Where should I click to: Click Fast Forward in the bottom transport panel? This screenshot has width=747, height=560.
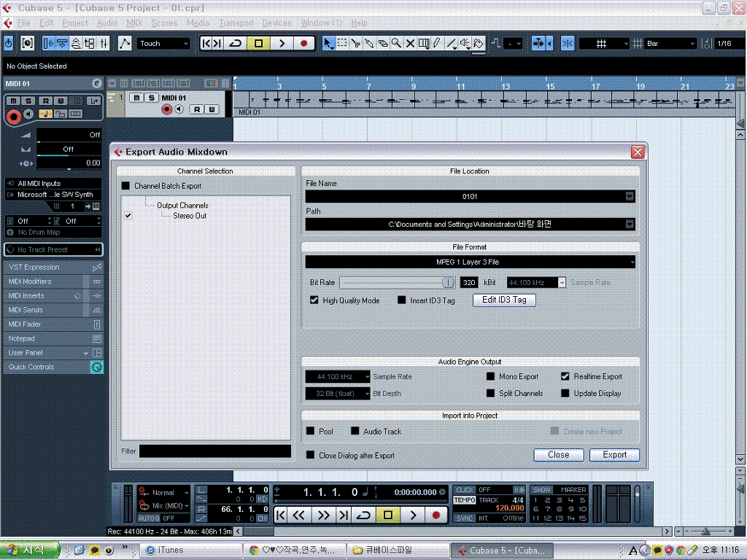(323, 515)
